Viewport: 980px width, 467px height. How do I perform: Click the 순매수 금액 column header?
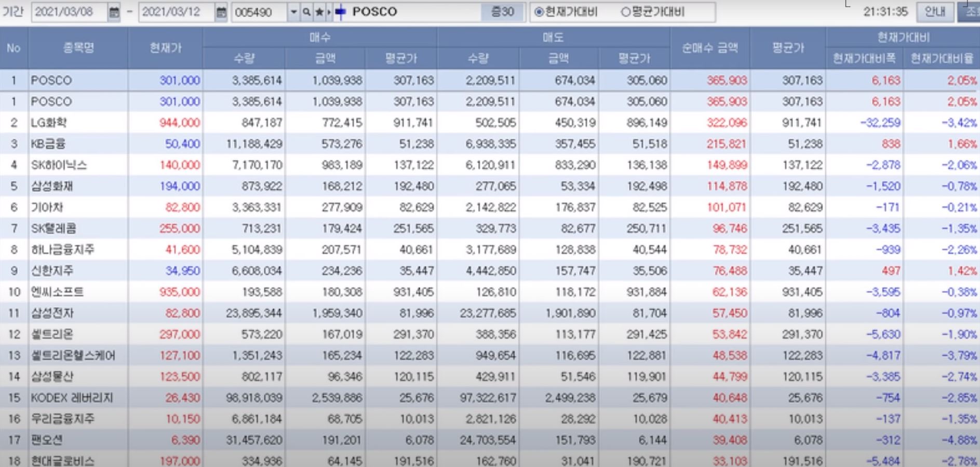pos(710,48)
